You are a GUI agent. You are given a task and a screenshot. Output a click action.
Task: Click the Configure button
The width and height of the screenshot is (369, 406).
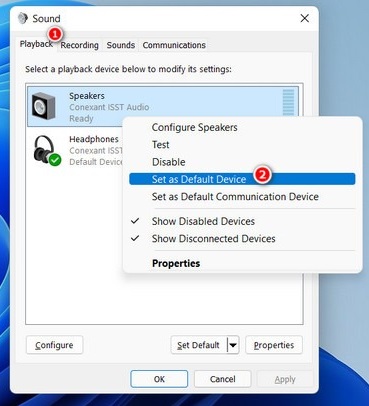54,345
